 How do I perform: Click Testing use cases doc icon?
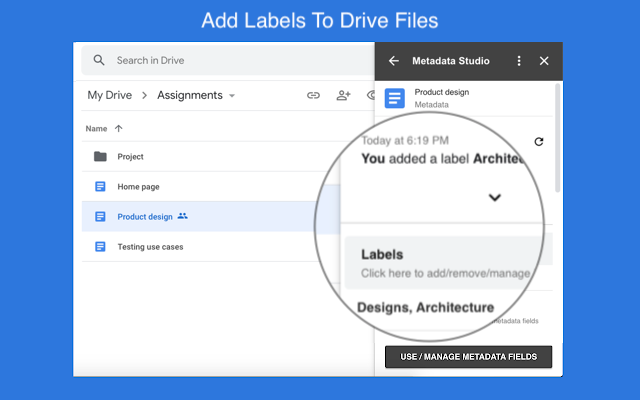(100, 247)
